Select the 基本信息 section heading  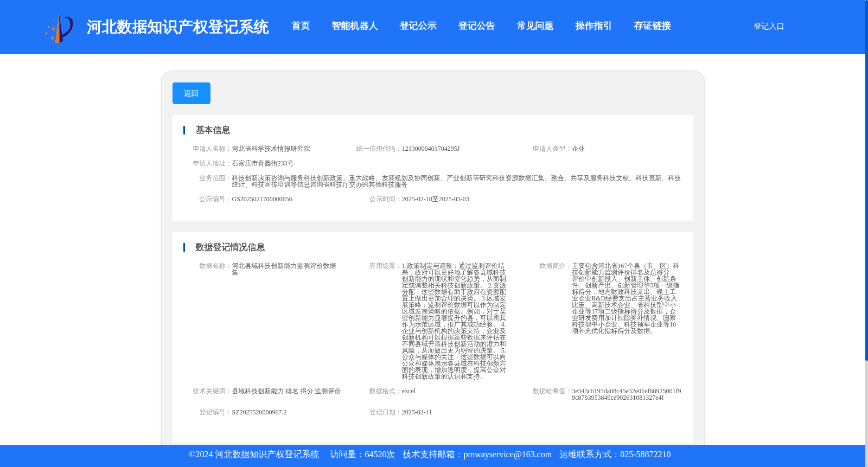(x=213, y=130)
